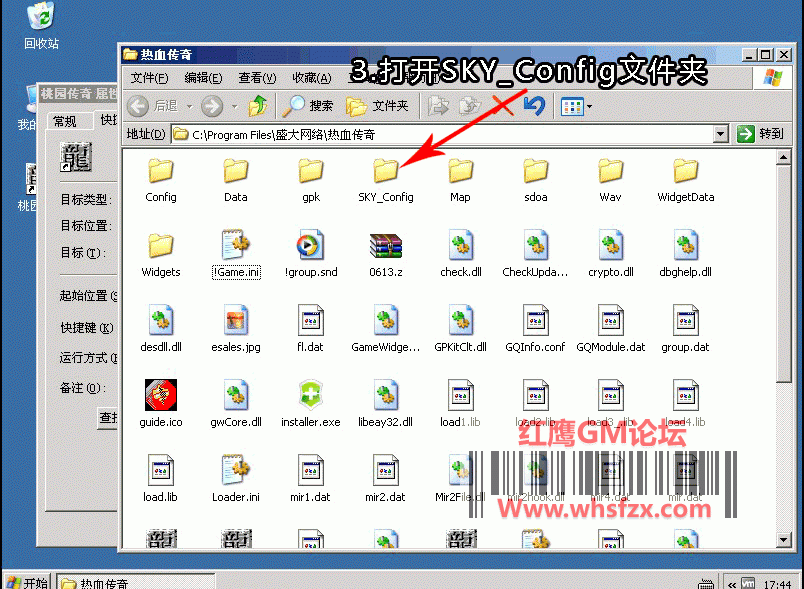Click the 热血传奇 taskbar button
Viewport: 804px width, 589px height.
pyautogui.click(x=135, y=582)
